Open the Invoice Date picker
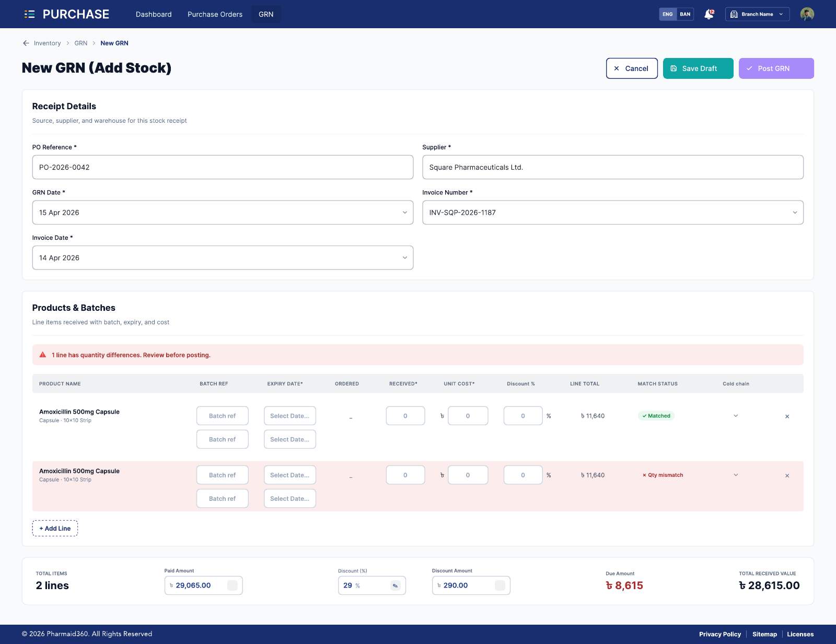Image resolution: width=836 pixels, height=644 pixels. [x=223, y=258]
